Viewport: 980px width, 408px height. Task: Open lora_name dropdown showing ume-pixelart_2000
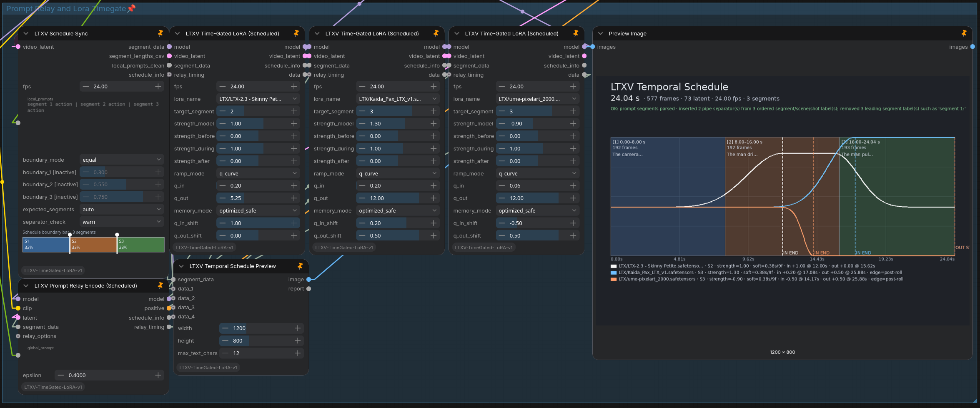(x=537, y=99)
